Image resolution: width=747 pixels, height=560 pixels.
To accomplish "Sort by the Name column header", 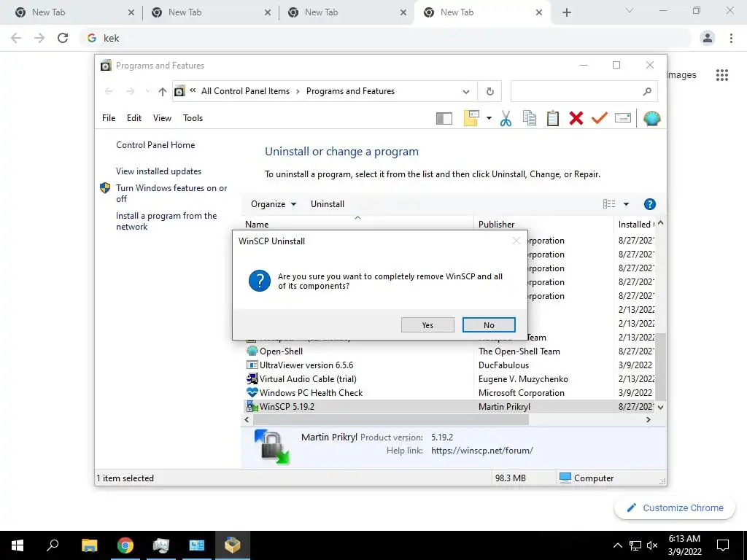I will click(357, 224).
